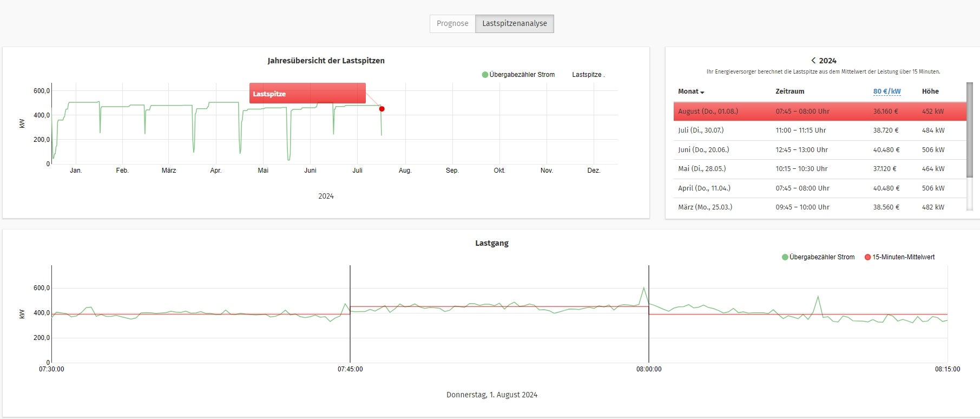Open the 80 €/kW price link
980x419 pixels.
click(886, 91)
